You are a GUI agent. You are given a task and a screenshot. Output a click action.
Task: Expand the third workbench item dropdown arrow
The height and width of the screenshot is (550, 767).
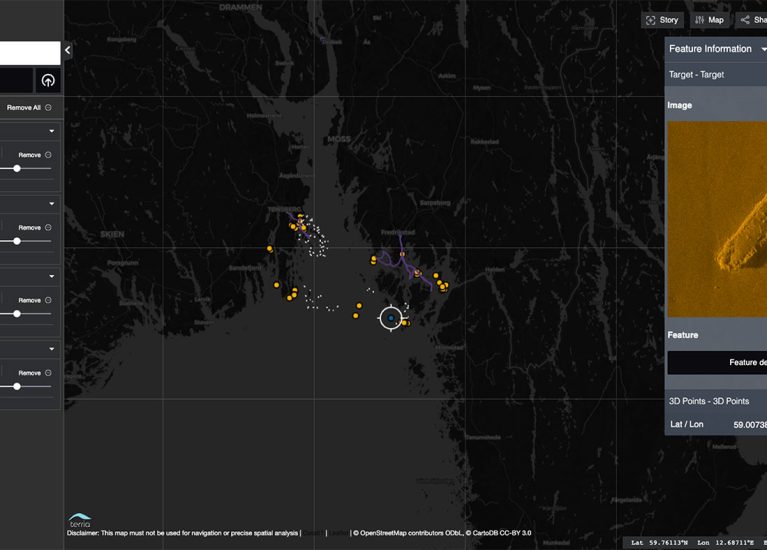52,276
